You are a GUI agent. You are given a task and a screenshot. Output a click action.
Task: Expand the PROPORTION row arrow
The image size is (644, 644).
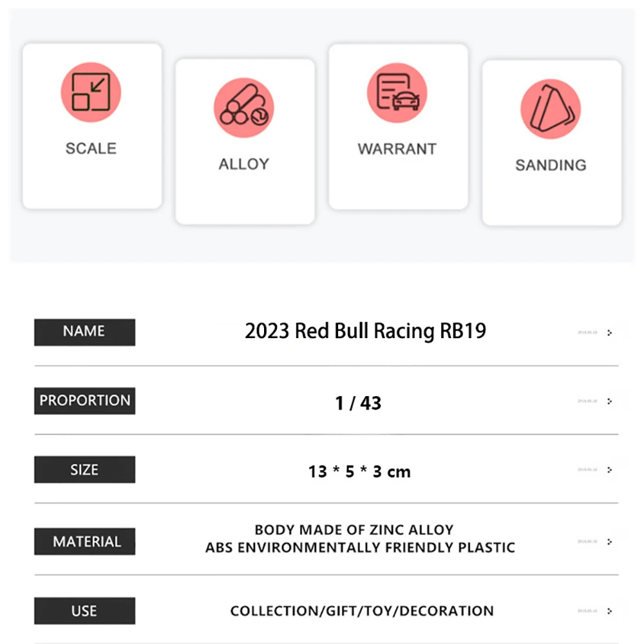609,401
